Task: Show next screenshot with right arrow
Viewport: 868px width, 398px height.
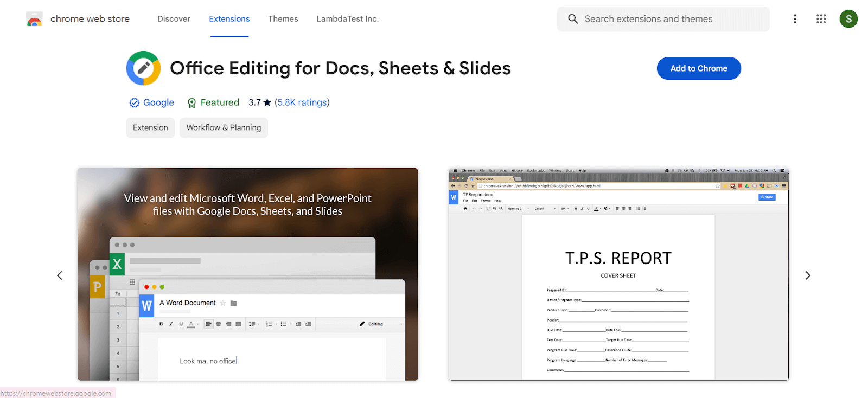Action: pos(808,275)
